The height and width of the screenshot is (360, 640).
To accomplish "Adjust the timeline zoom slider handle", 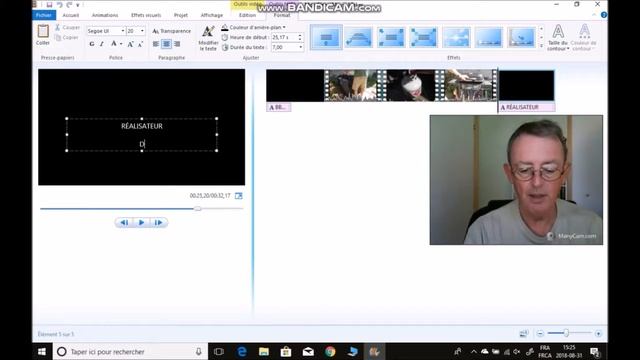I will (x=567, y=333).
